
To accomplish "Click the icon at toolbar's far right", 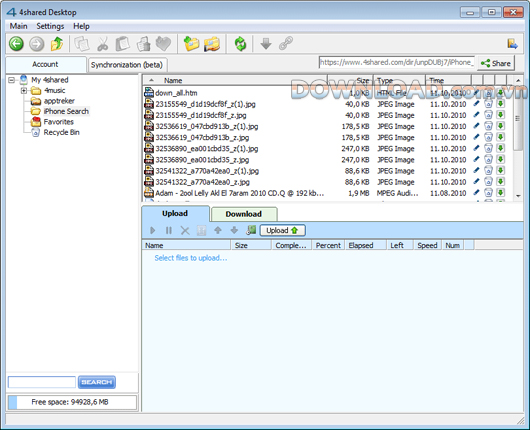I will point(512,44).
